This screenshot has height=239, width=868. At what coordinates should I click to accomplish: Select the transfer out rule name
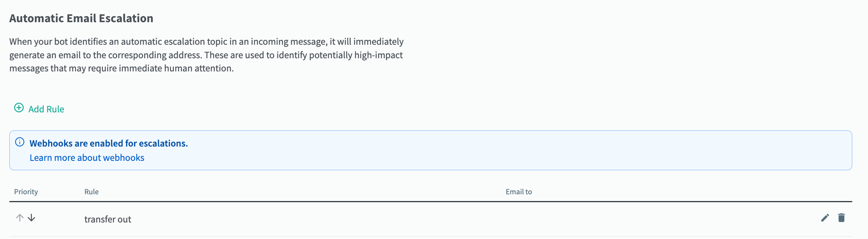[x=108, y=219]
